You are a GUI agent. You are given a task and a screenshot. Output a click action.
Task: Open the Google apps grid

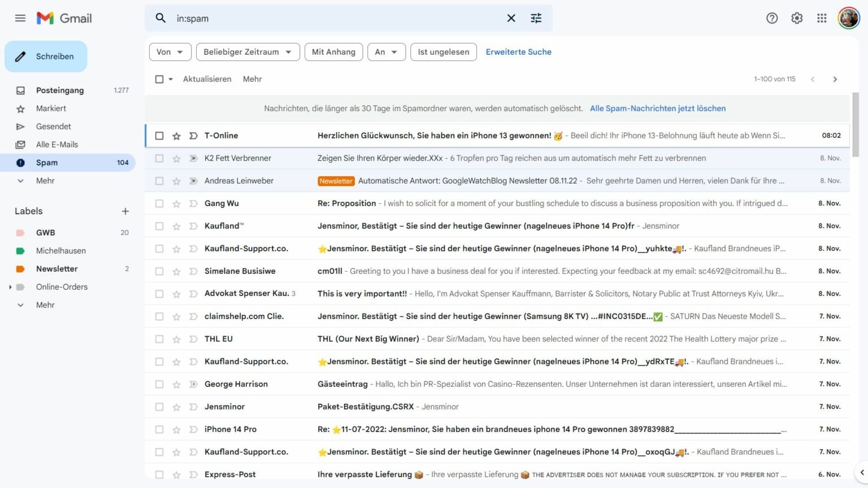tap(822, 18)
